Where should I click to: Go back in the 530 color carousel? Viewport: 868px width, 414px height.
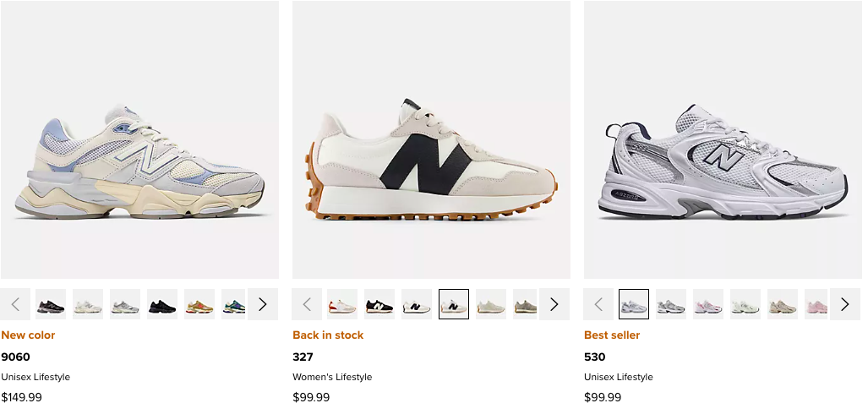click(x=598, y=304)
